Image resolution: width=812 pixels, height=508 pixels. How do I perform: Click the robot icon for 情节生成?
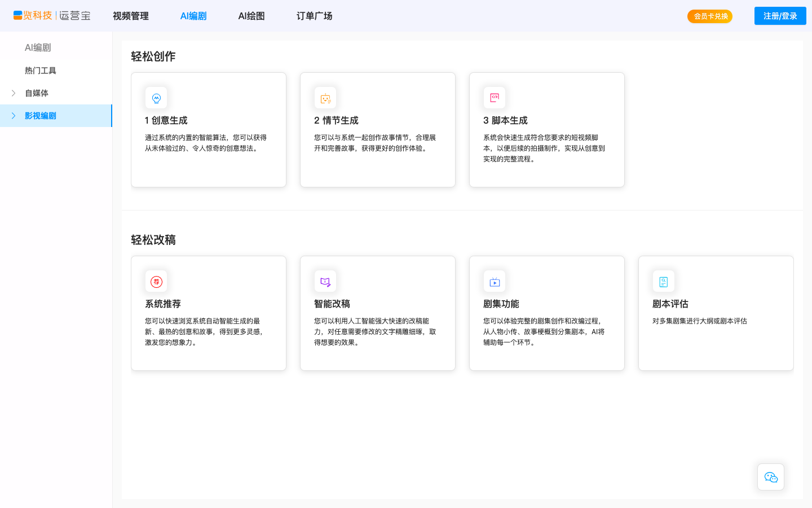tap(325, 98)
